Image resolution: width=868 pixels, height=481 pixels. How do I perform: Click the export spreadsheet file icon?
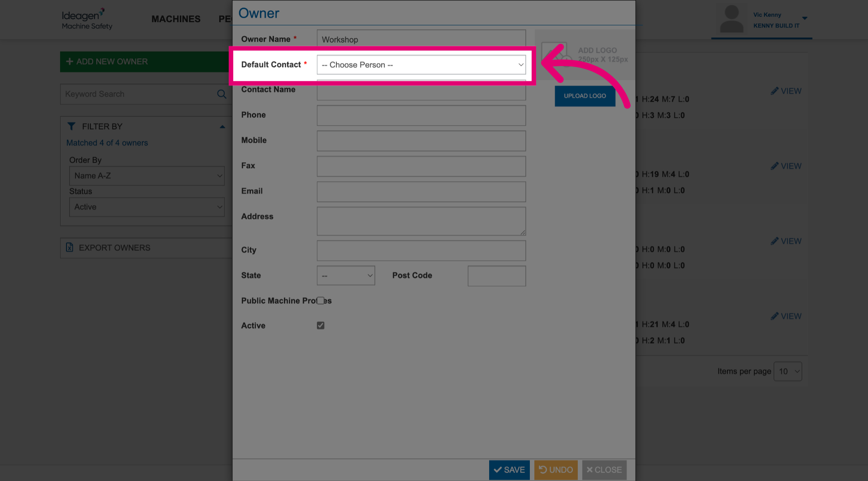point(70,247)
